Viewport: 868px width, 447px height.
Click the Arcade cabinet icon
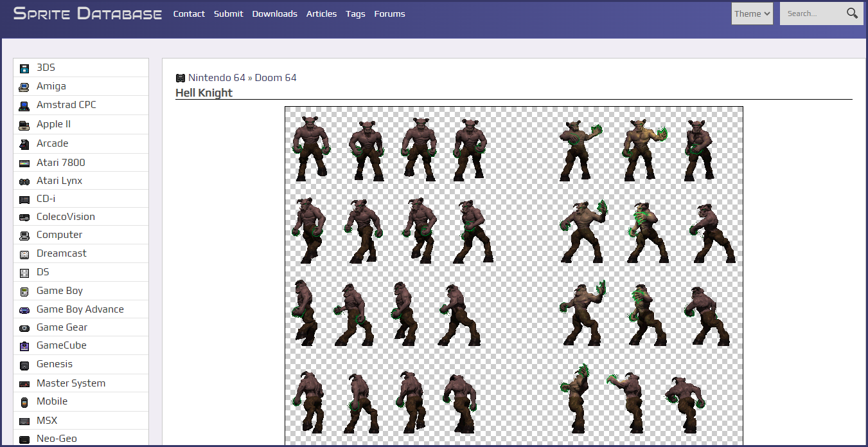click(24, 144)
